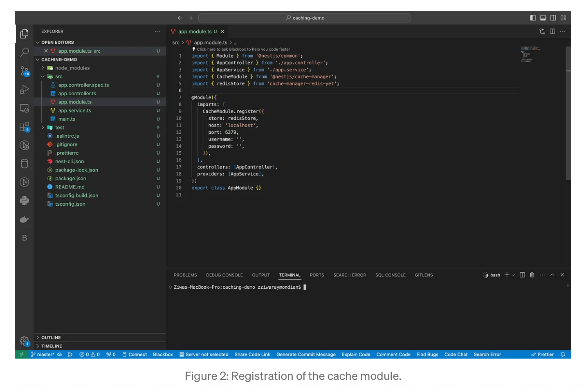The width and height of the screenshot is (588, 386).
Task: Open notifications bell in status bar
Action: [563, 355]
